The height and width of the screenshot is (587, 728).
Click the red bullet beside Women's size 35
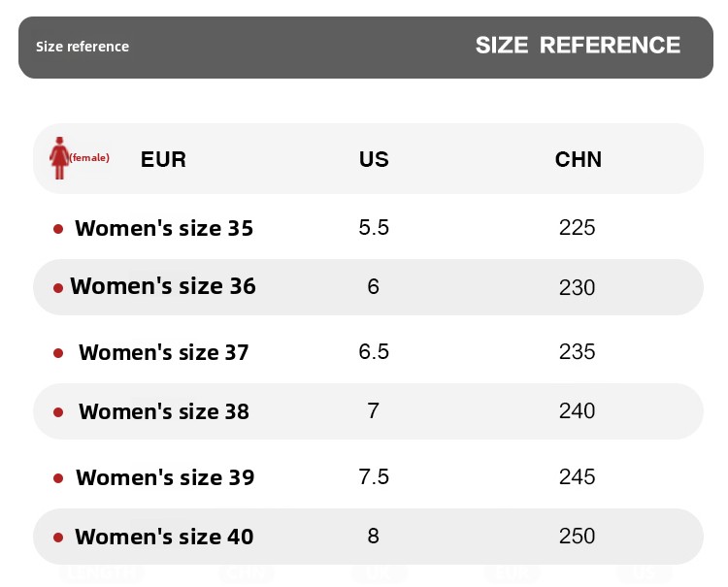tap(58, 229)
